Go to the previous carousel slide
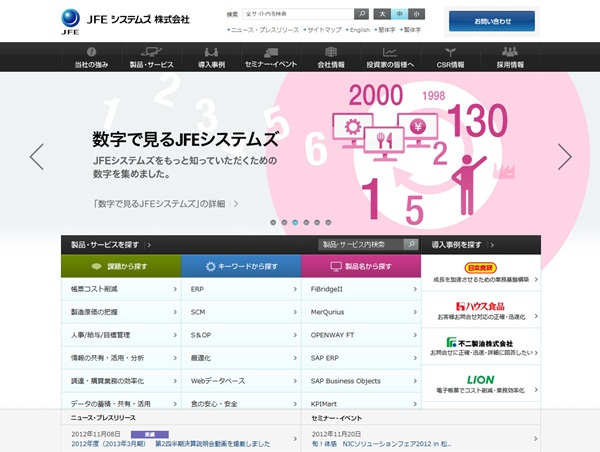 pyautogui.click(x=37, y=157)
